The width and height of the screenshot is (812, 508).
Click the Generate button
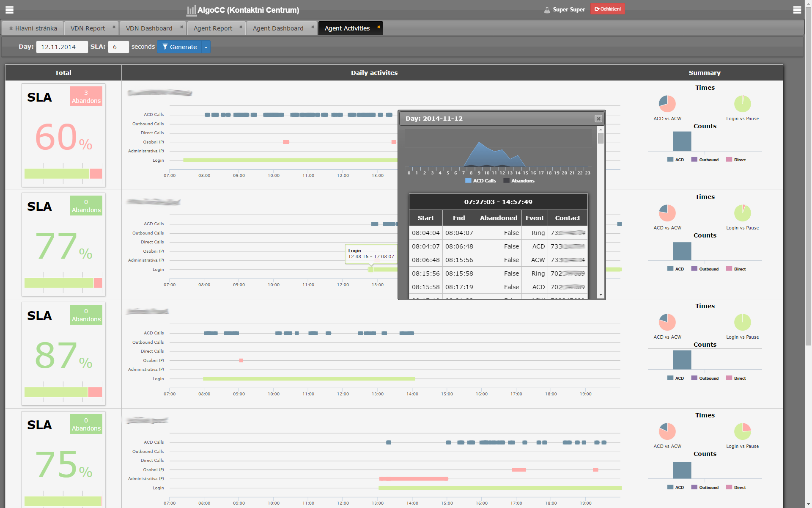point(179,47)
